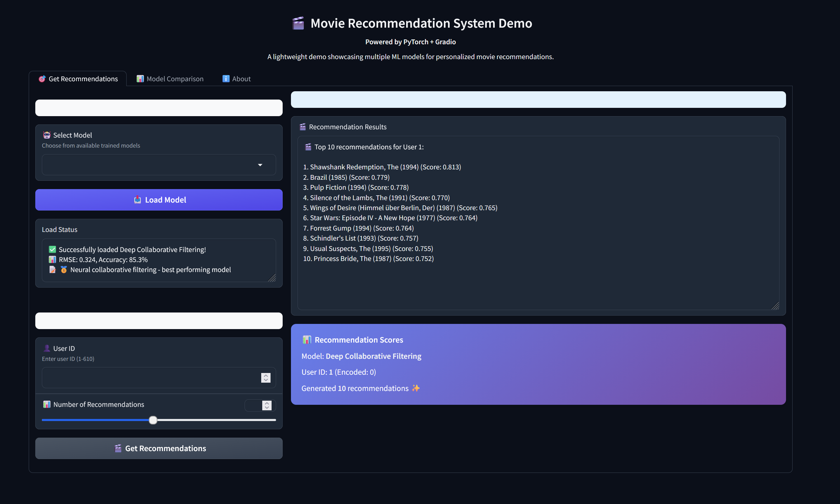Viewport: 840px width, 504px height.
Task: Click the Number of Recommendations slider handle
Action: pyautogui.click(x=153, y=420)
